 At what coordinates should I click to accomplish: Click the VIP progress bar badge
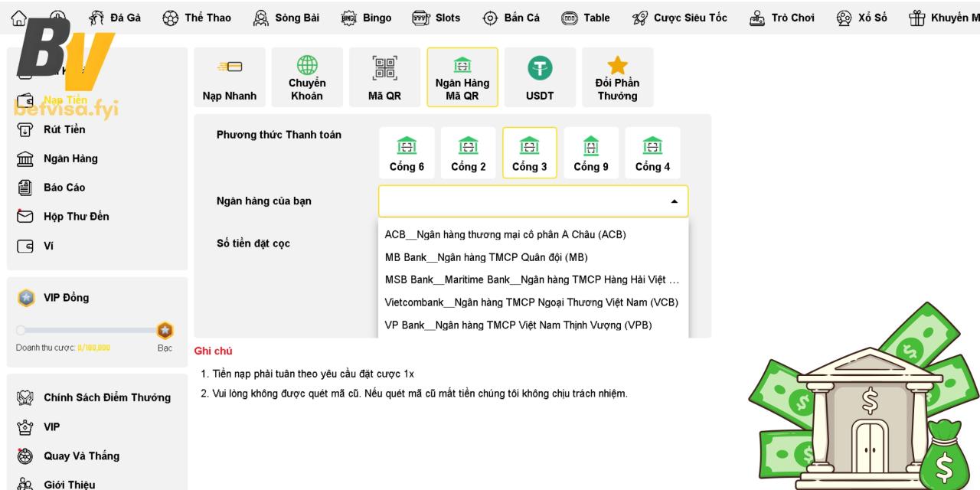click(x=164, y=331)
